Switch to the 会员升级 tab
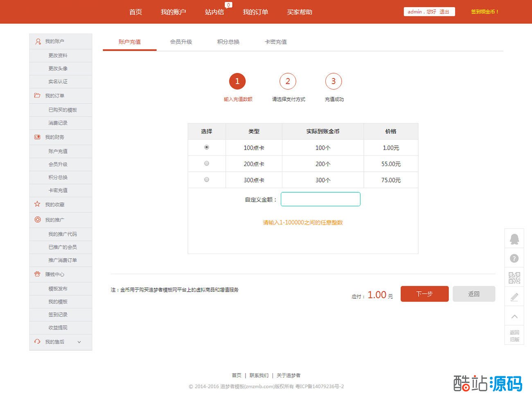532x396 pixels. coord(181,42)
